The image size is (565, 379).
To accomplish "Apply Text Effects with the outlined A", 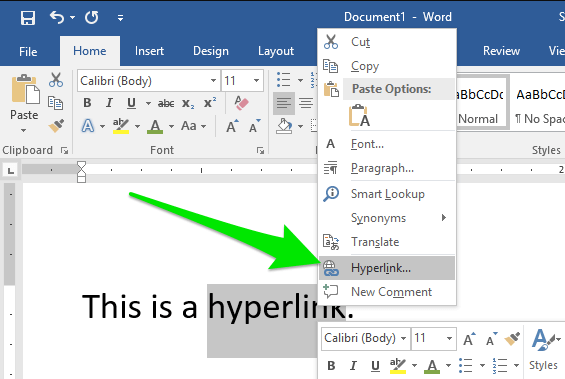I will tap(88, 126).
